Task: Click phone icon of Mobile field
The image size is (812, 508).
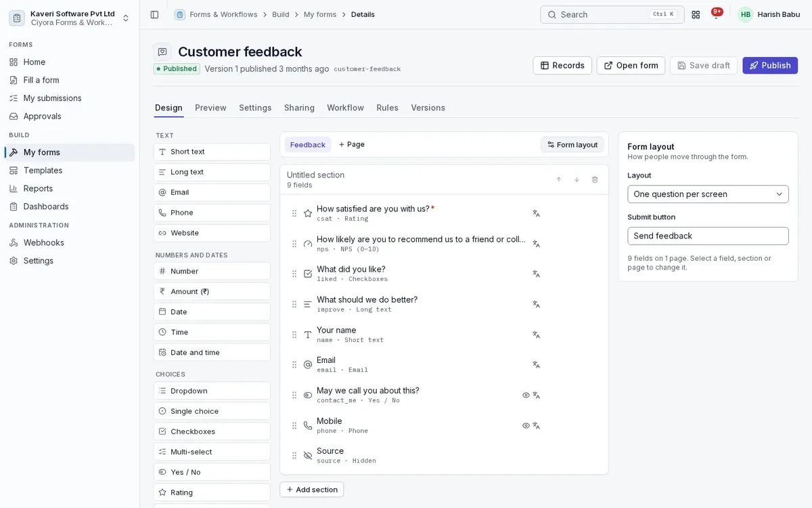Action: [308, 425]
